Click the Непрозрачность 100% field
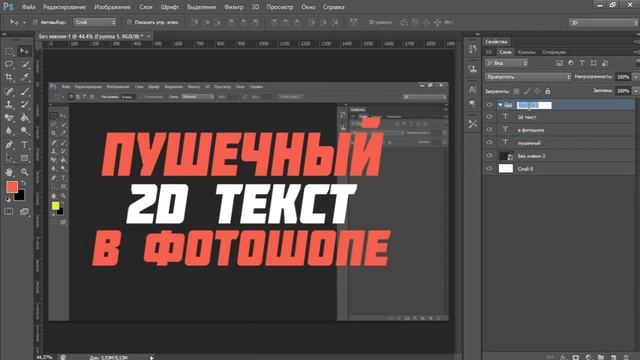 pyautogui.click(x=623, y=77)
